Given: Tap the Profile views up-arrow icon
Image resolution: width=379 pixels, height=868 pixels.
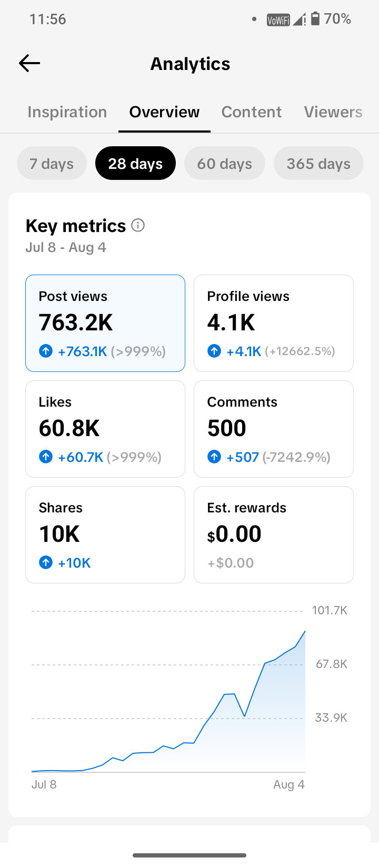Looking at the screenshot, I should tap(214, 351).
